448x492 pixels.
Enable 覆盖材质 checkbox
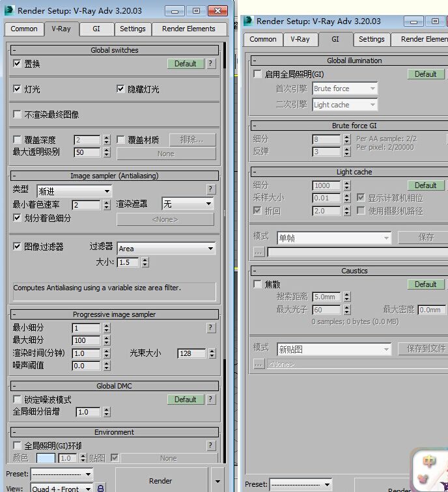click(120, 139)
